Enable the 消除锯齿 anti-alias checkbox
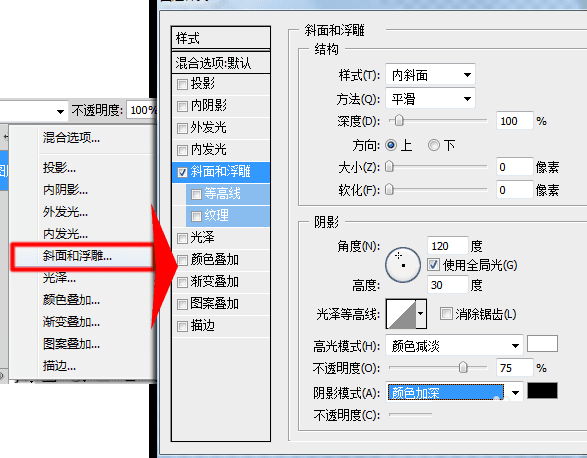This screenshot has width=587, height=458. pos(446,313)
